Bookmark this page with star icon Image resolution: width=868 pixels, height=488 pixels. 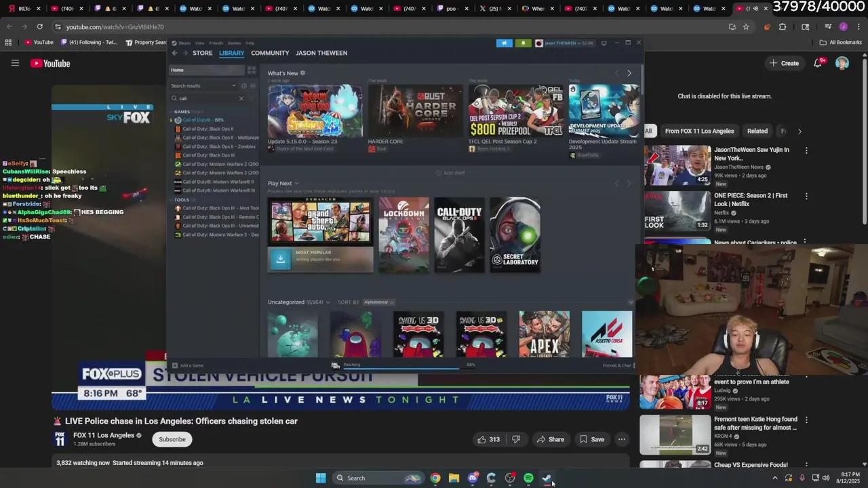746,26
